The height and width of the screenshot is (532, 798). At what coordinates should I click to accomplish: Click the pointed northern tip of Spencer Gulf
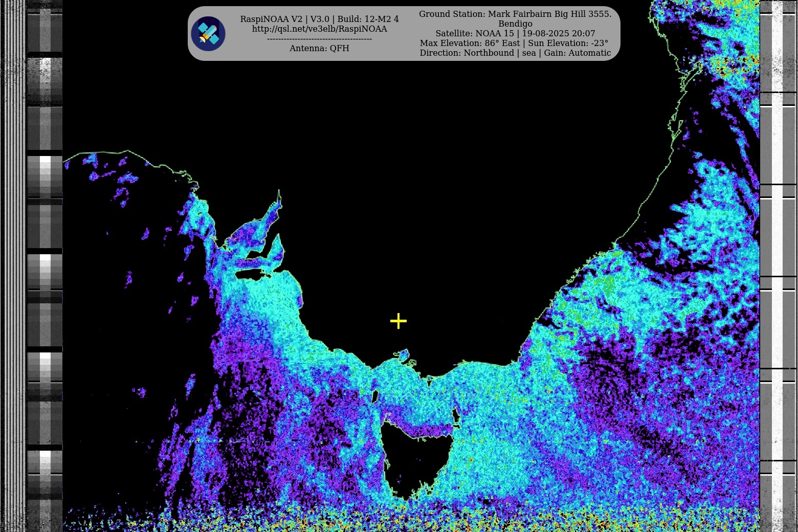click(x=279, y=193)
